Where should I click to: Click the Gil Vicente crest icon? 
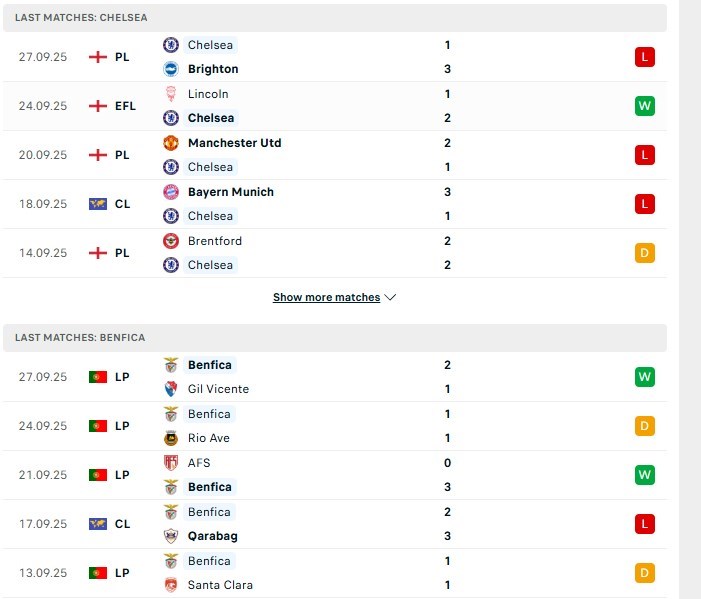[171, 389]
